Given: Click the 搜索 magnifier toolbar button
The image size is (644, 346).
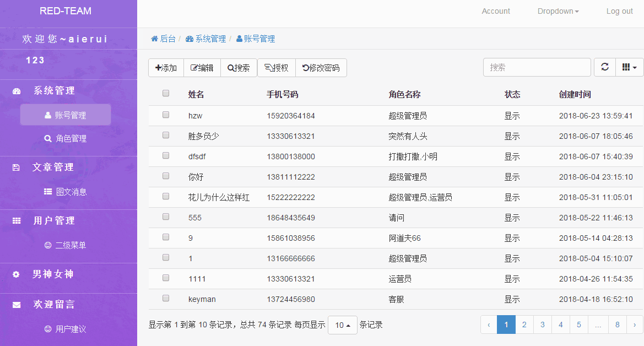Looking at the screenshot, I should click(x=239, y=68).
